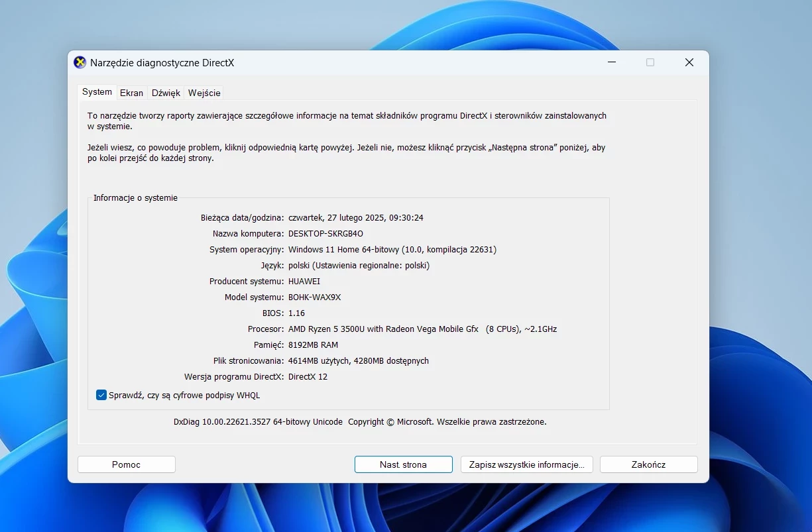Click the Wersja programu DirectX label
812x532 pixels.
click(234, 376)
